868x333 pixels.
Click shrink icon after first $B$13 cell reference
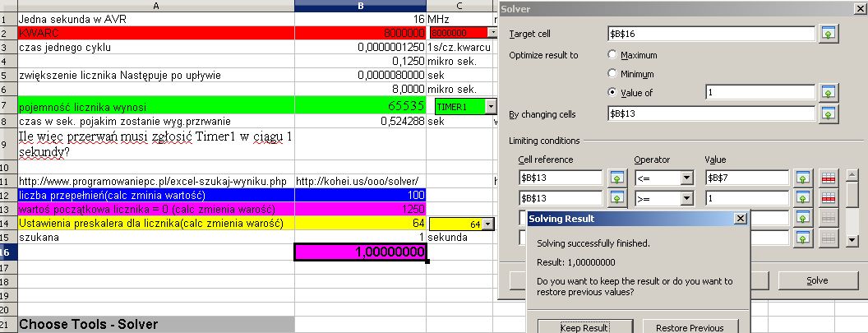616,178
